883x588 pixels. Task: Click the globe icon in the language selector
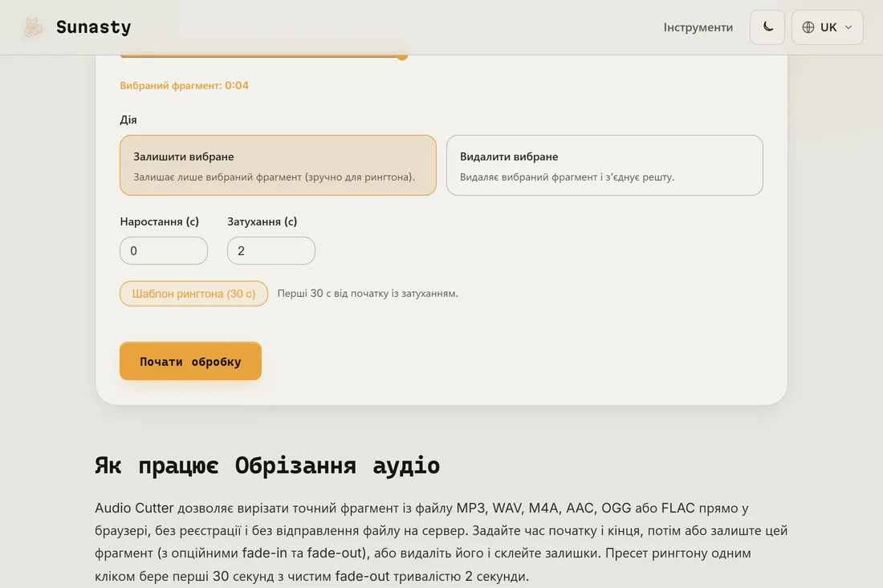tap(808, 27)
